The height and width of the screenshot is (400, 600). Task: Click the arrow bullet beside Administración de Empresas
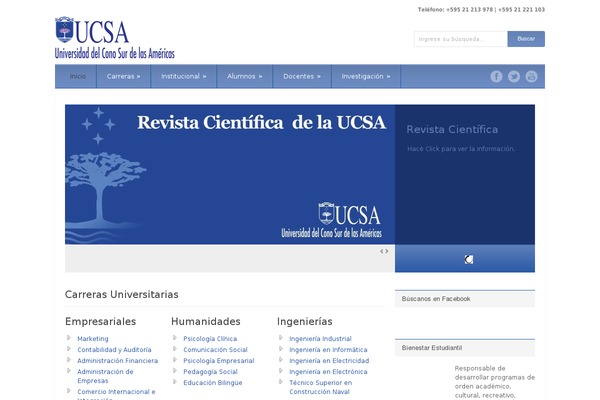point(69,371)
